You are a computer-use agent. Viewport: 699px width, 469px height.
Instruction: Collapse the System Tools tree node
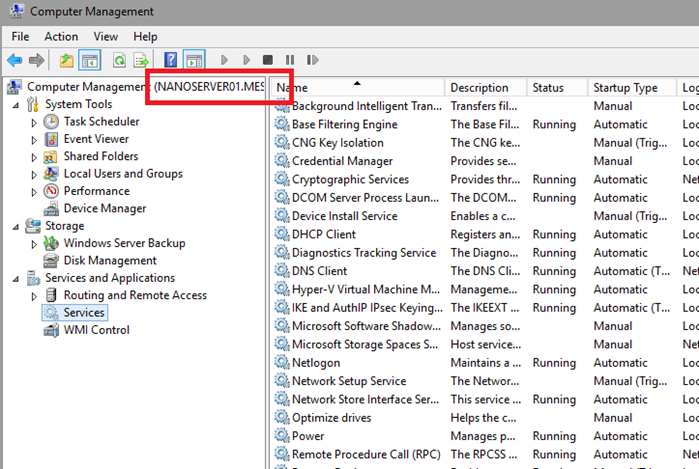16,105
